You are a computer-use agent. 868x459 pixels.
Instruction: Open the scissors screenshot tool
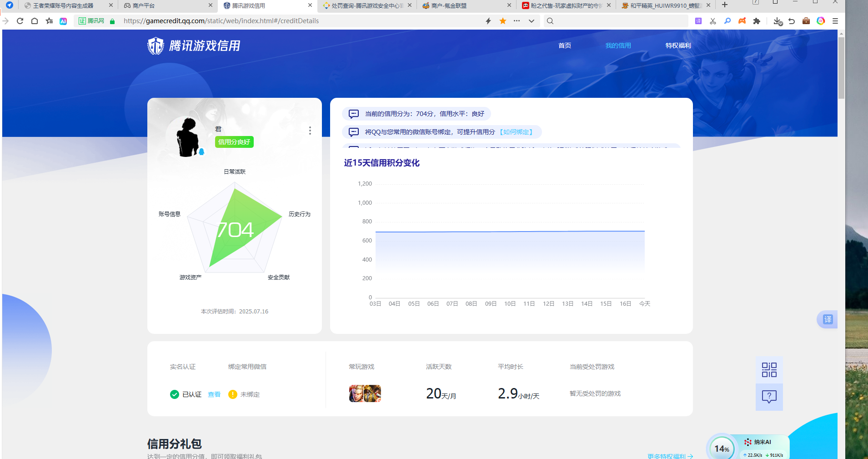click(713, 21)
